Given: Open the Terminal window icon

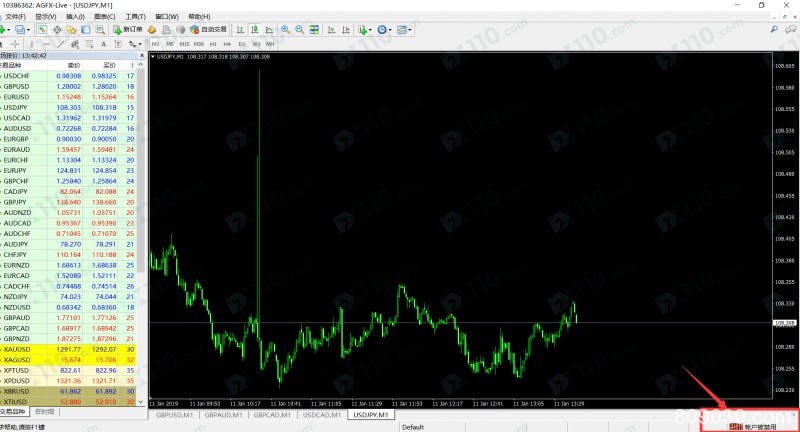Looking at the screenshot, I should pos(85,30).
